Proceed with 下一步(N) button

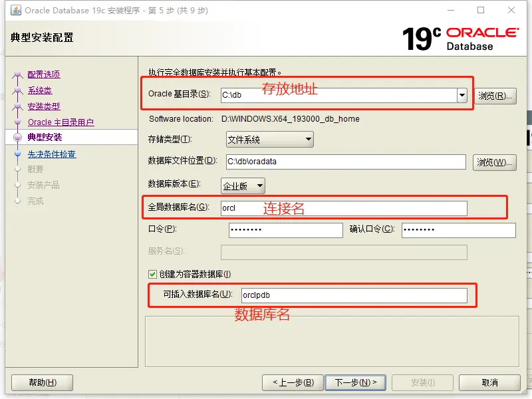click(355, 383)
